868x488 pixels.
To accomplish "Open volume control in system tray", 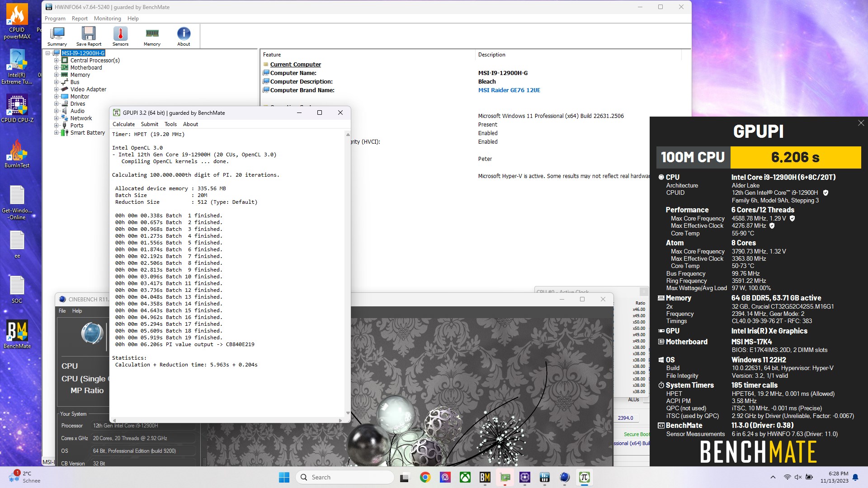I will (x=798, y=477).
